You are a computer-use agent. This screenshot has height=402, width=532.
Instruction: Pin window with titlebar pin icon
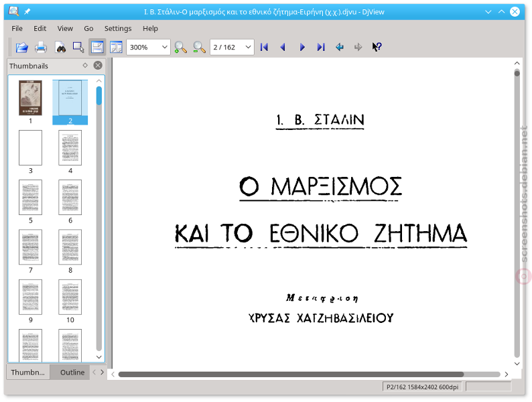(x=27, y=11)
